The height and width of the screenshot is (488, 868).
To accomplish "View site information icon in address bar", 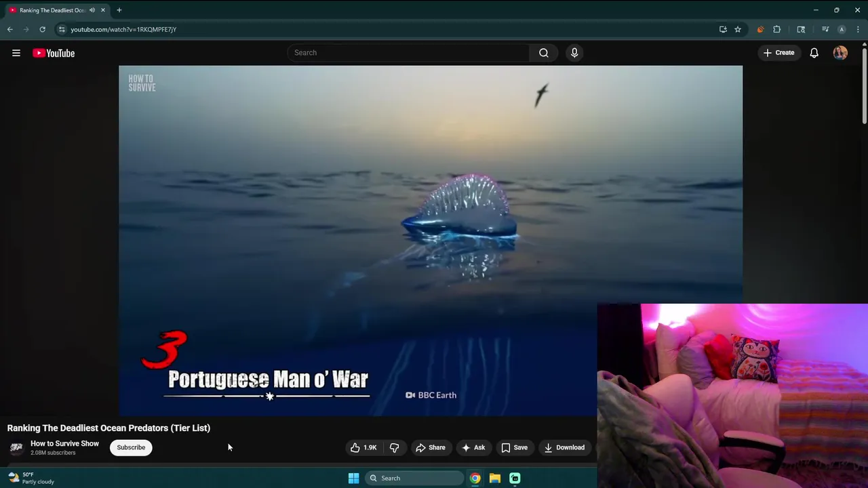I will [x=62, y=29].
